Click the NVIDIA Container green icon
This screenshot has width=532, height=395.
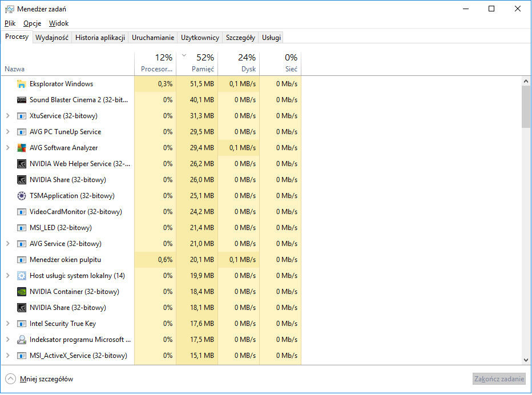pyautogui.click(x=21, y=292)
